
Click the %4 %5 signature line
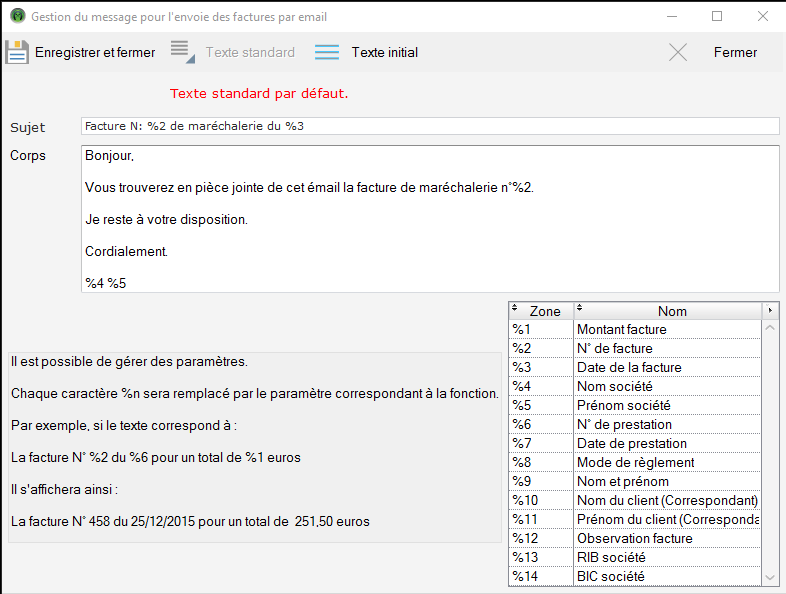[x=106, y=283]
